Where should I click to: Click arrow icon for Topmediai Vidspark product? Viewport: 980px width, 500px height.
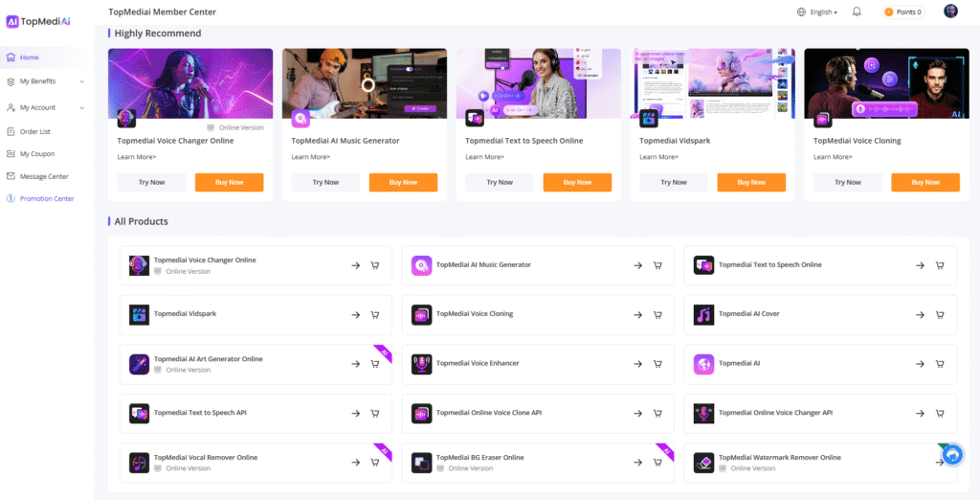pos(355,314)
